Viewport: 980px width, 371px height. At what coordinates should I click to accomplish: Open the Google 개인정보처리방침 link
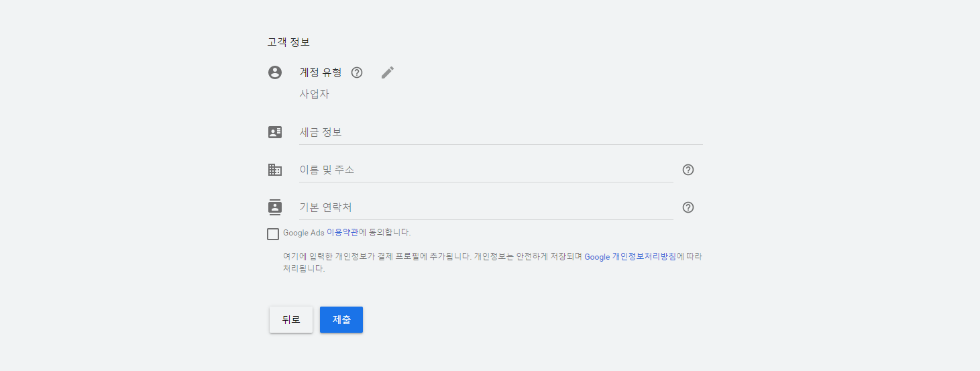(630, 257)
